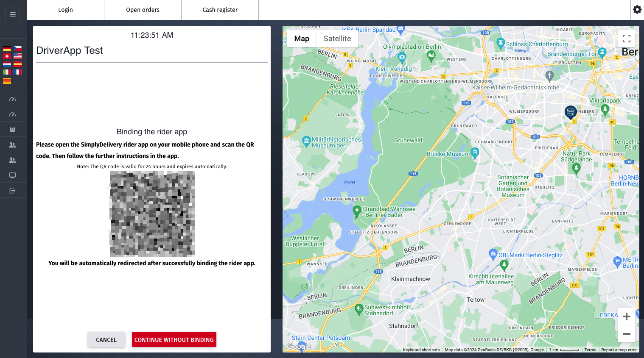Select the Map view type
Viewport: 644px width, 358px height.
[302, 39]
